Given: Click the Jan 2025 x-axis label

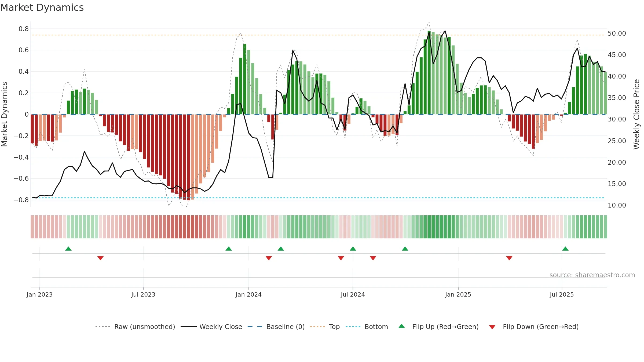Looking at the screenshot, I should [458, 294].
